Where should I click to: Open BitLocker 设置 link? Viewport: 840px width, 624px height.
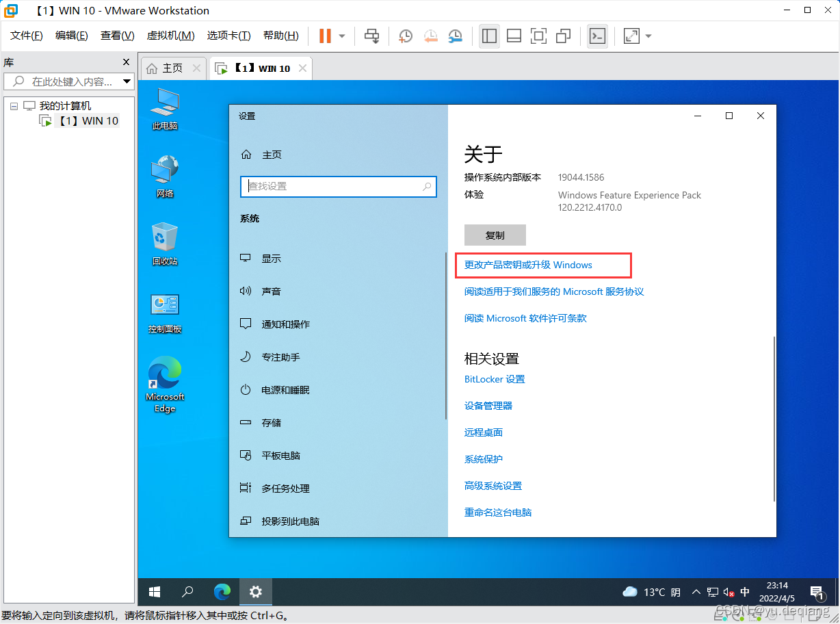click(495, 379)
